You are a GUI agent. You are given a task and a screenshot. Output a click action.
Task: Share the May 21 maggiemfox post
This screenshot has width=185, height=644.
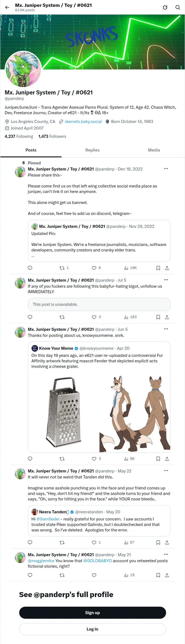(x=167, y=575)
